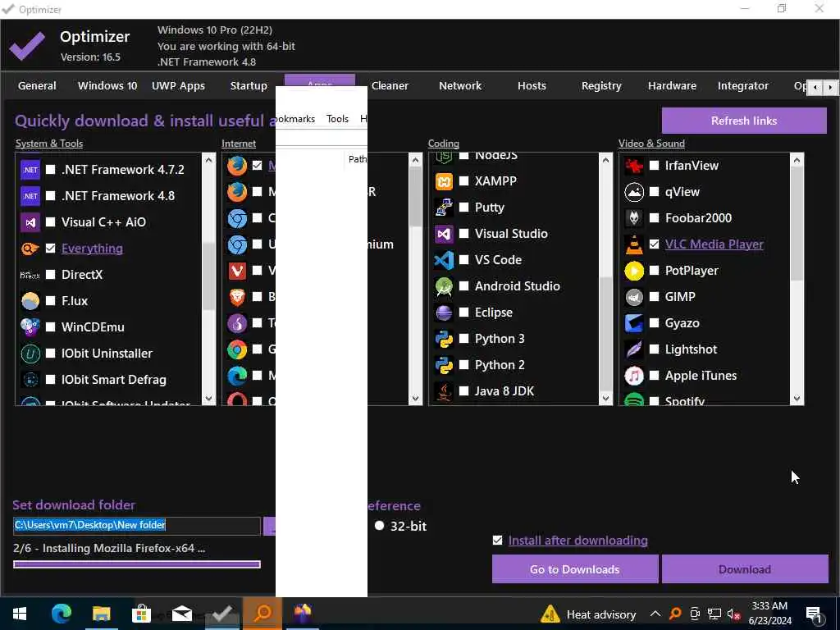Click the PotPlayer icon
This screenshot has width=840, height=630.
click(x=634, y=271)
